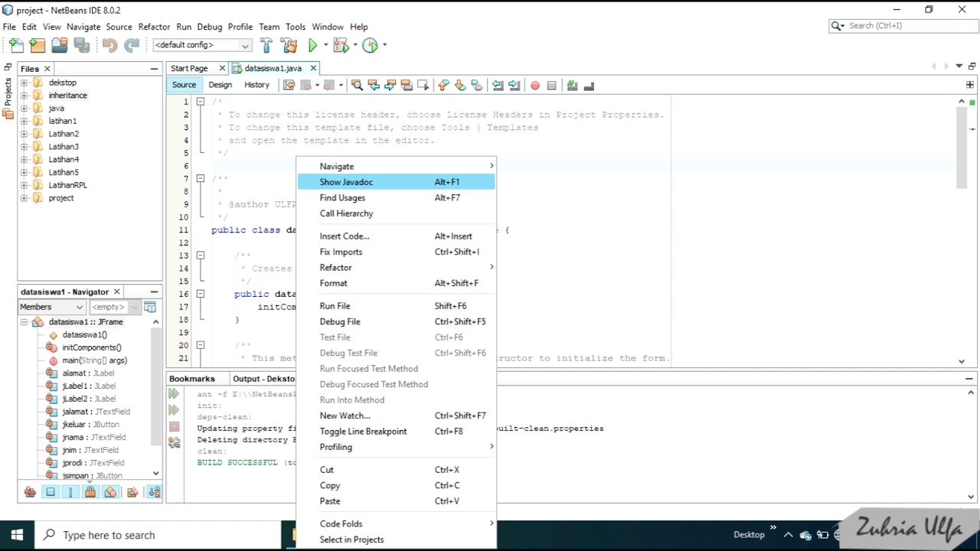Collapse datasiswa1 :: JFrame node in Navigator
Screen dimensions: 980x551
pos(24,322)
